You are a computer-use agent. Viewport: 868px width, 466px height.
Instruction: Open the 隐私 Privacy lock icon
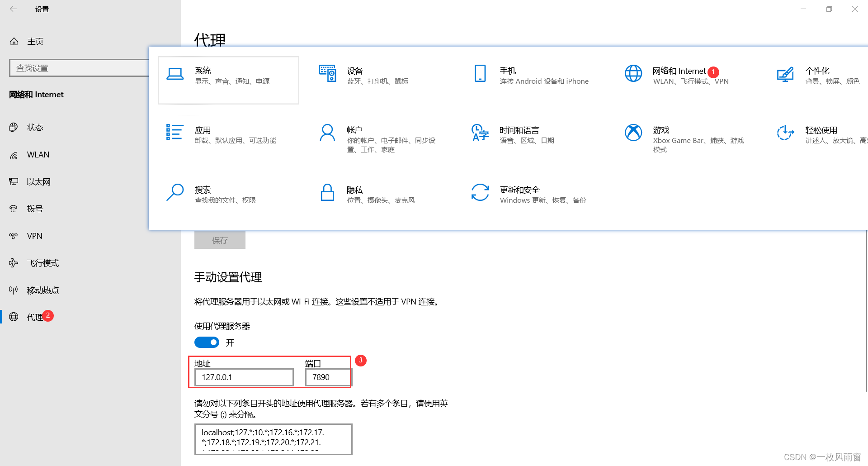327,192
